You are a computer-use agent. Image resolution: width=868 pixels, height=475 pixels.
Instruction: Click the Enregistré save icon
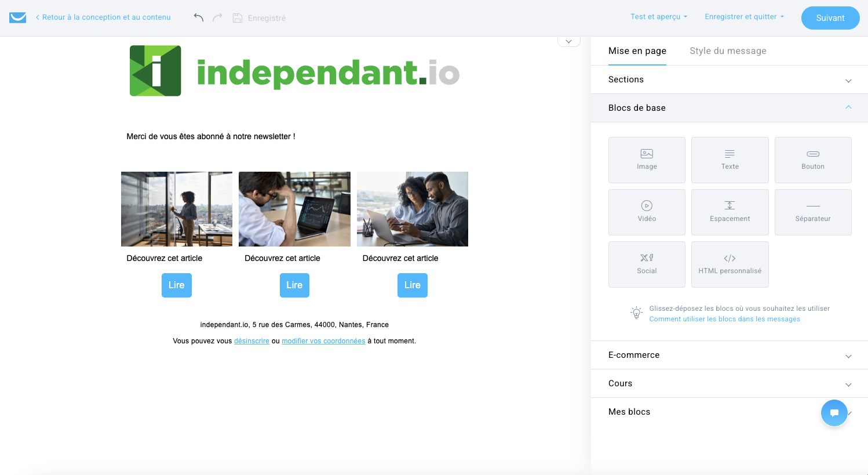pyautogui.click(x=237, y=18)
